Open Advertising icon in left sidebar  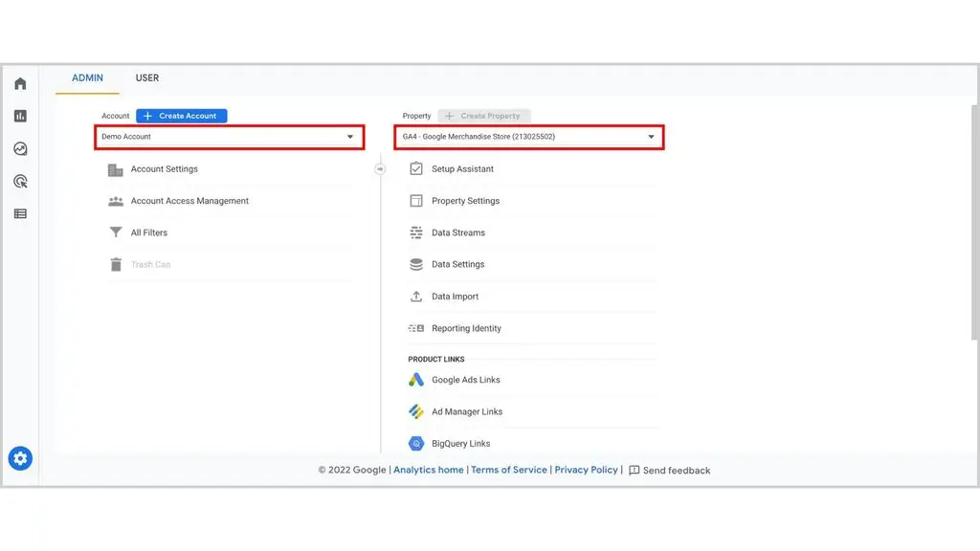tap(21, 181)
